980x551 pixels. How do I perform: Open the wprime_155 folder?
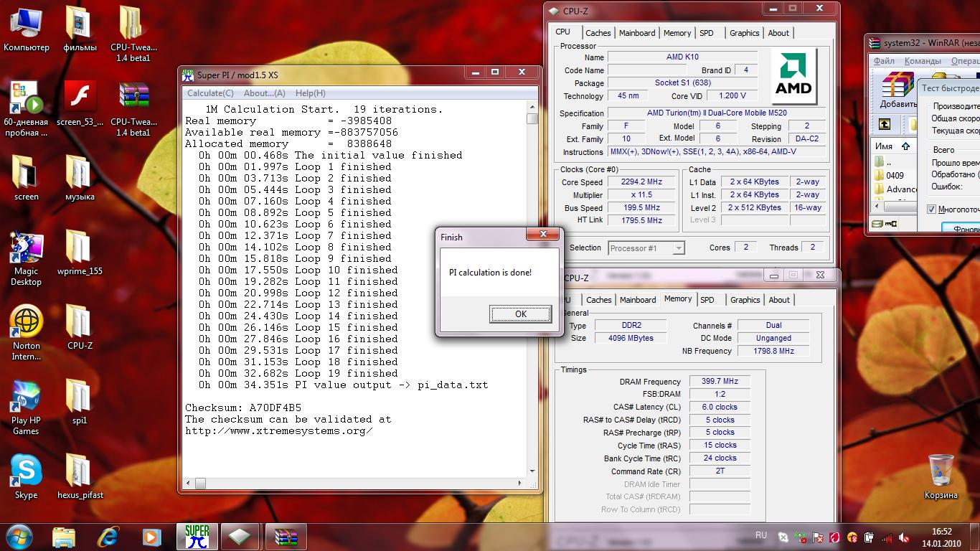tap(80, 253)
